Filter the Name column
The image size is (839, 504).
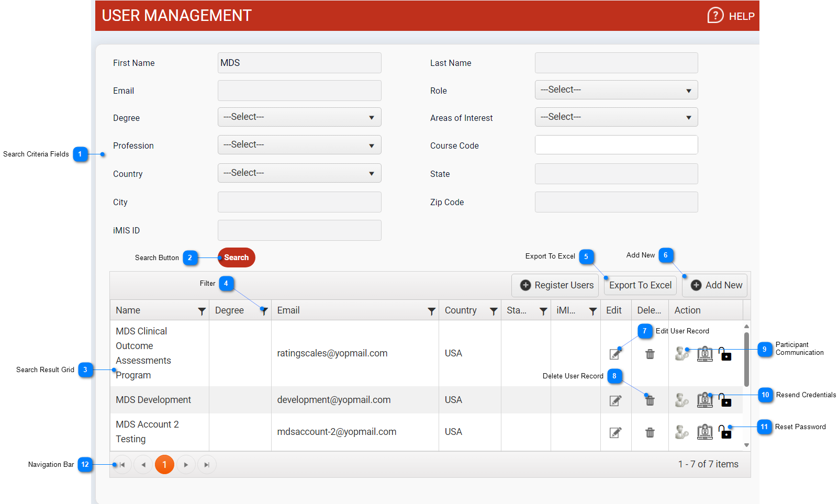click(202, 311)
